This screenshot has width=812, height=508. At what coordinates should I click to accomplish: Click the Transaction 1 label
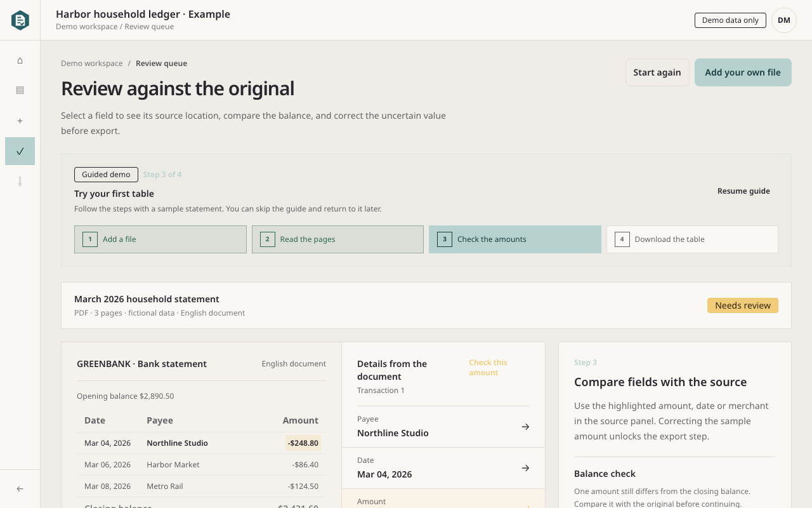[381, 391]
